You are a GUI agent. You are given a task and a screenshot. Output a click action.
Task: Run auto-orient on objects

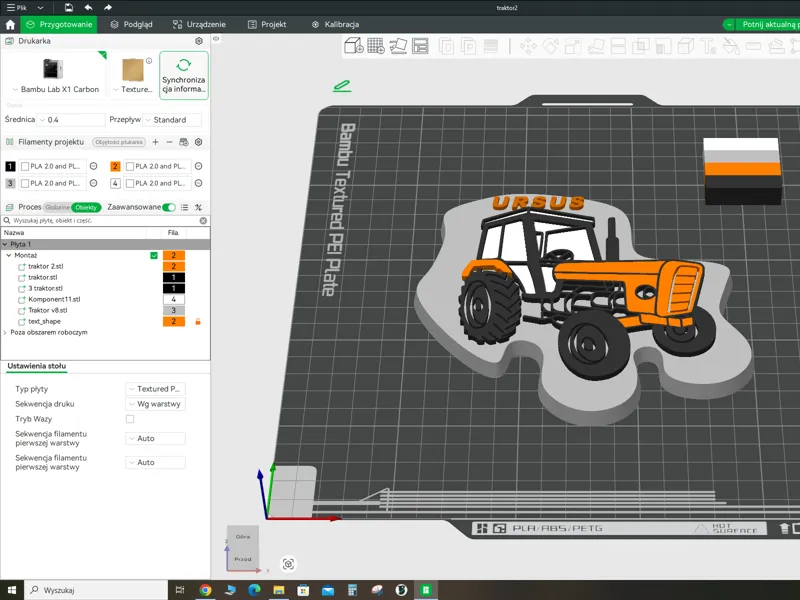(x=398, y=46)
